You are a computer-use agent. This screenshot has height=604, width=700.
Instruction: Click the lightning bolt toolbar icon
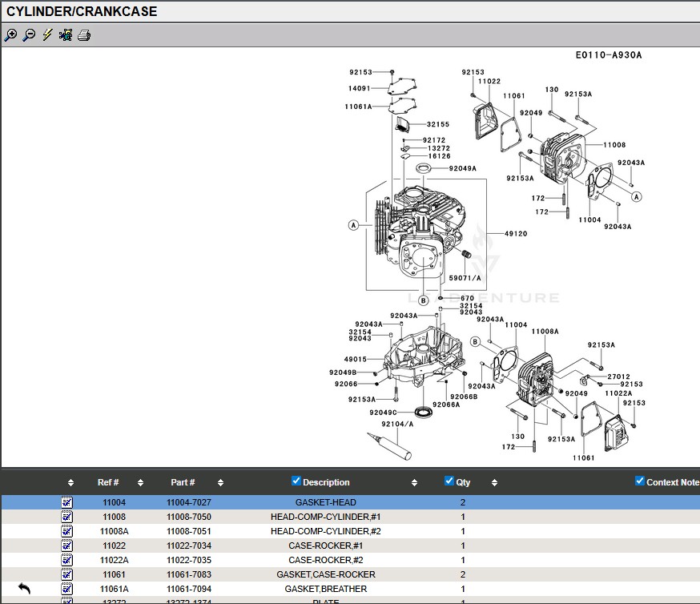47,35
